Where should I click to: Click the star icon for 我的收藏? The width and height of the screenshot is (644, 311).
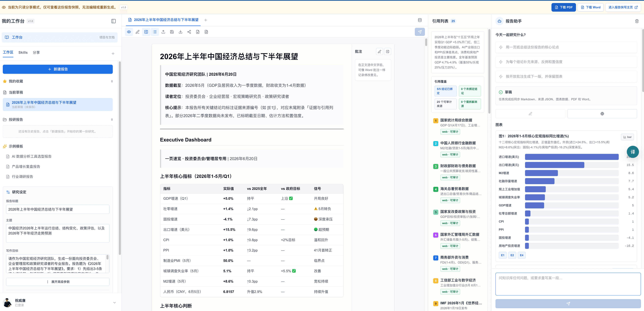click(x=5, y=81)
